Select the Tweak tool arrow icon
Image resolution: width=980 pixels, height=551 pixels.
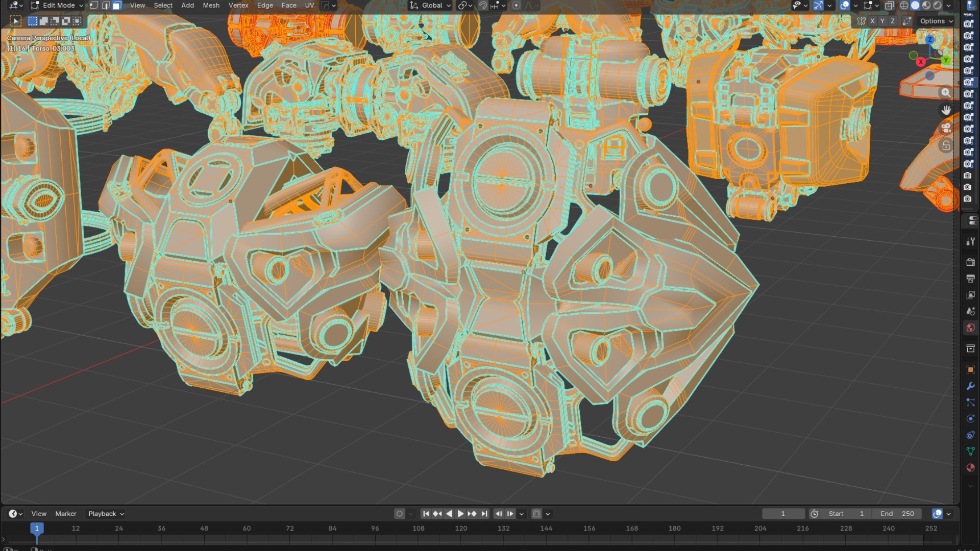click(16, 21)
